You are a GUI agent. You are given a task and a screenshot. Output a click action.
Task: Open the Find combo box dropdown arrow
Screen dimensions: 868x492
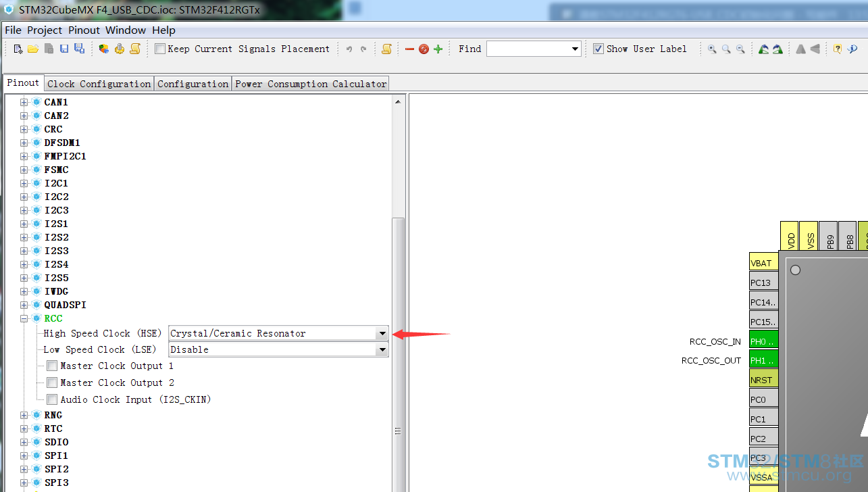(x=575, y=49)
